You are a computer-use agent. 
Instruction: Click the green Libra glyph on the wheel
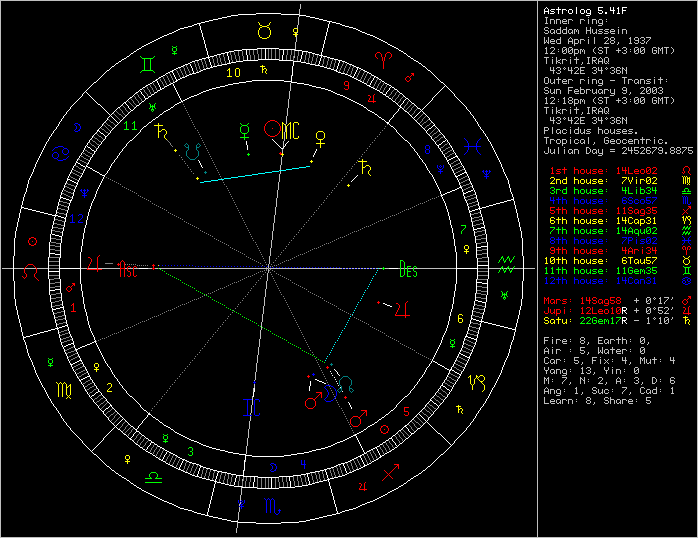pyautogui.click(x=153, y=479)
